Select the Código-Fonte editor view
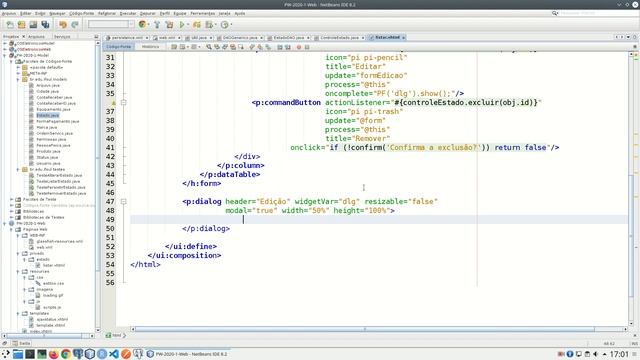640x360 pixels. (119, 47)
